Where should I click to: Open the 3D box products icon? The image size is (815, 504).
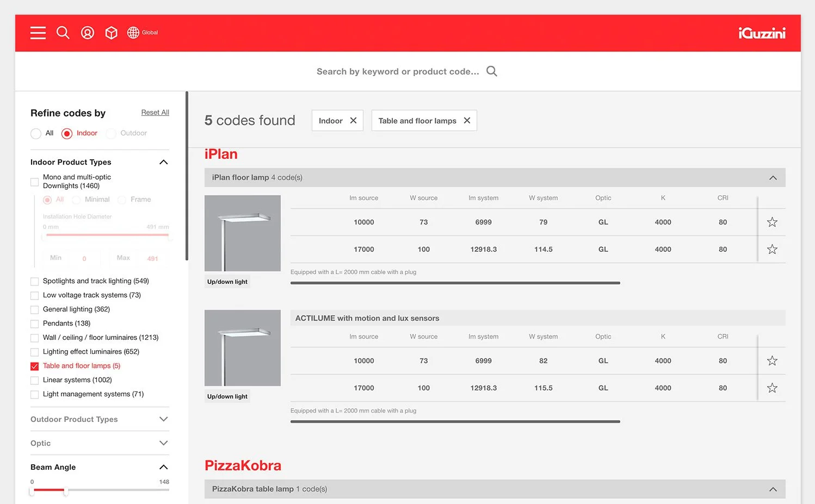[x=111, y=33]
